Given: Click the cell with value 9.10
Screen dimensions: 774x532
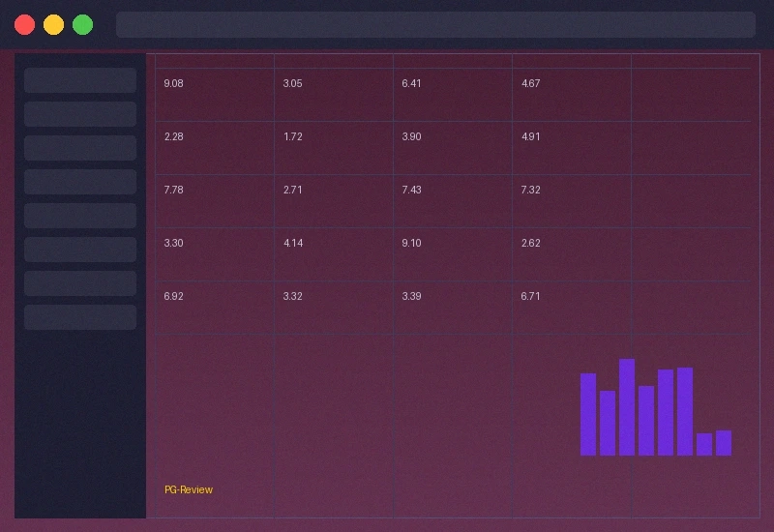Looking at the screenshot, I should point(412,244).
